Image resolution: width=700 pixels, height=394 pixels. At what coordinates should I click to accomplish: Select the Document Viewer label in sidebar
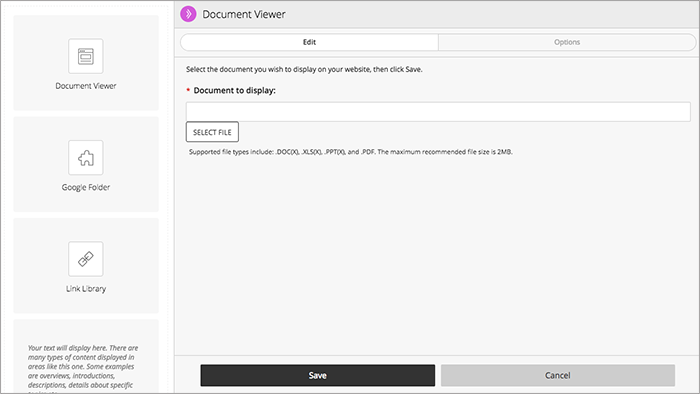pyautogui.click(x=86, y=86)
